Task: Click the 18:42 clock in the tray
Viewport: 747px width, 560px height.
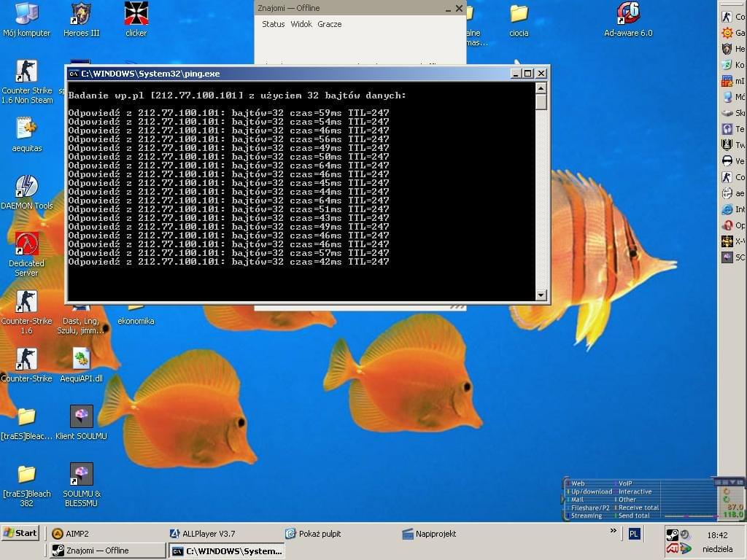Action: pos(718,534)
